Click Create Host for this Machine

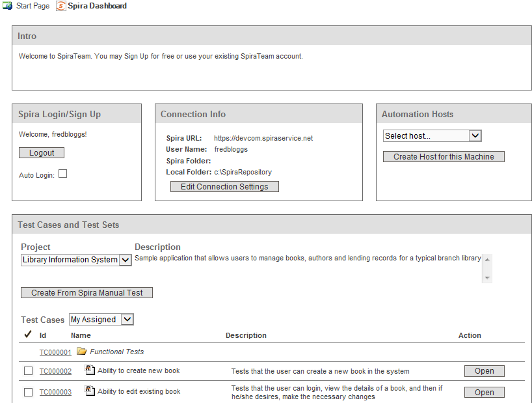(444, 157)
